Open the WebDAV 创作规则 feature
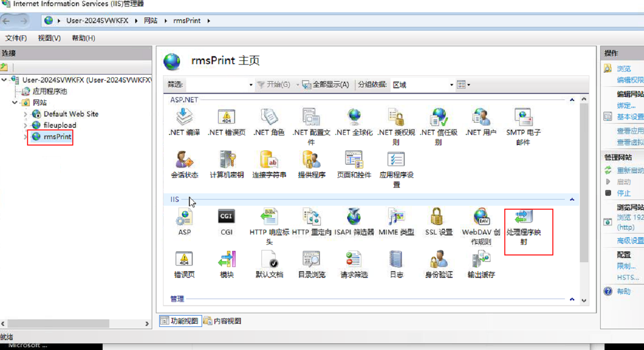Screen dimensions: 644x350 click(481, 222)
